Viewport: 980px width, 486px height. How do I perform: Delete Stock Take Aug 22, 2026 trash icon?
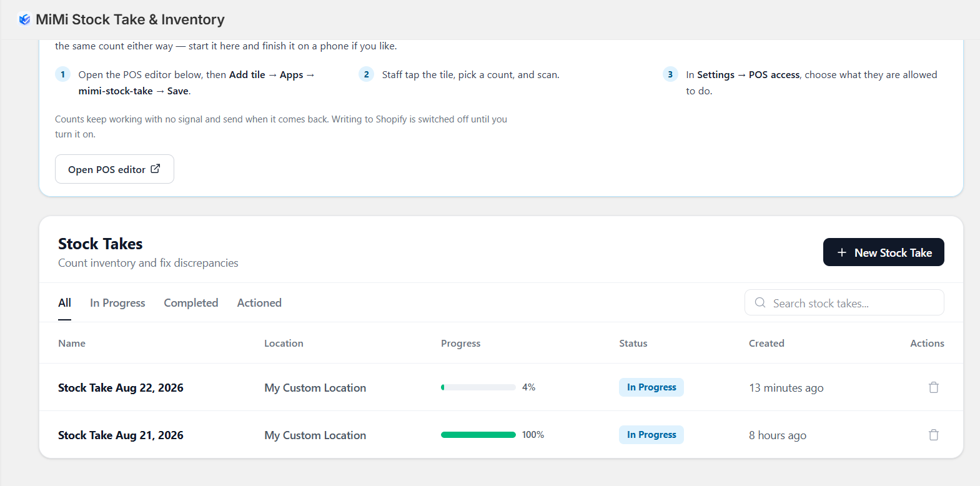point(933,387)
